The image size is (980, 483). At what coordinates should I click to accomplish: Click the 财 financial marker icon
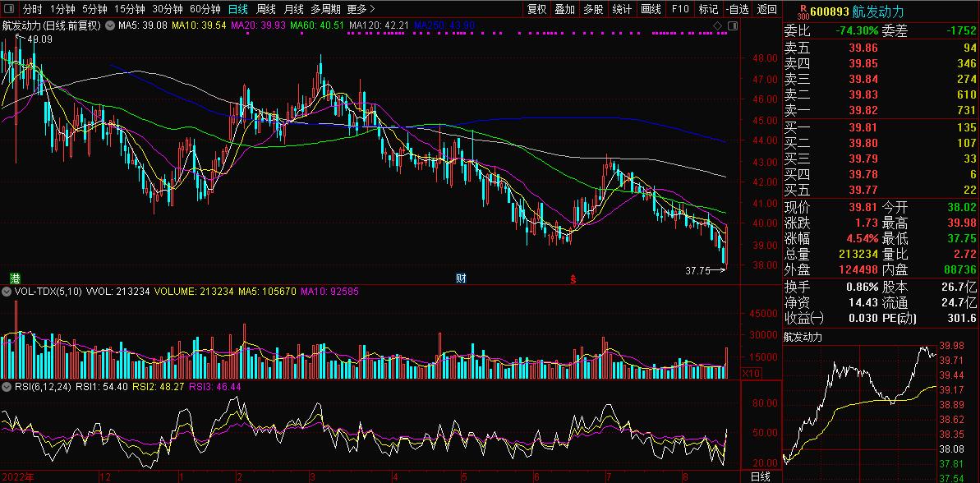point(461,278)
